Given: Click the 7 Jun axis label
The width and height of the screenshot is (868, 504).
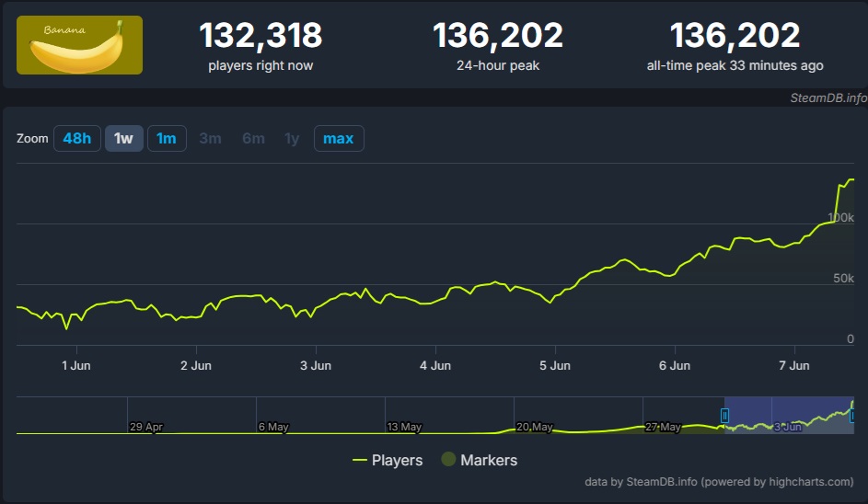Looking at the screenshot, I should [793, 365].
